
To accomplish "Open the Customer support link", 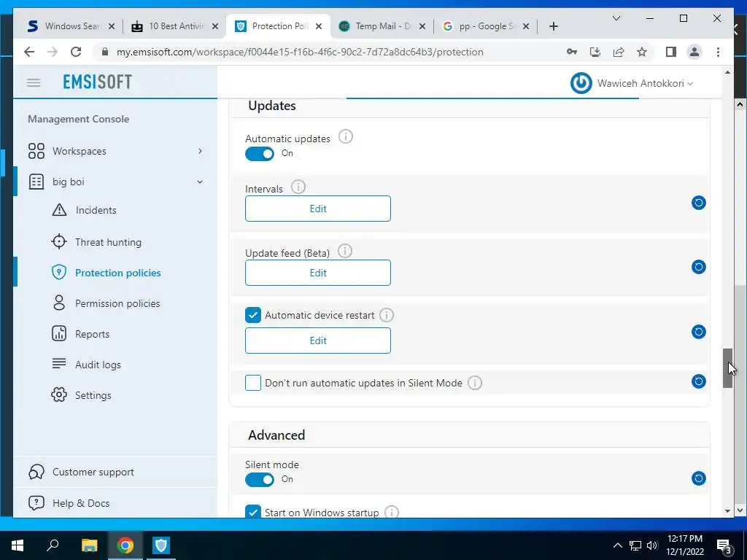I will tap(93, 472).
